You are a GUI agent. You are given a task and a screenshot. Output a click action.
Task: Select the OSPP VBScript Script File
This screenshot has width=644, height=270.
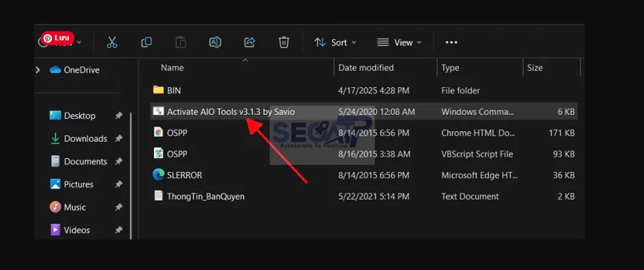tap(363, 155)
